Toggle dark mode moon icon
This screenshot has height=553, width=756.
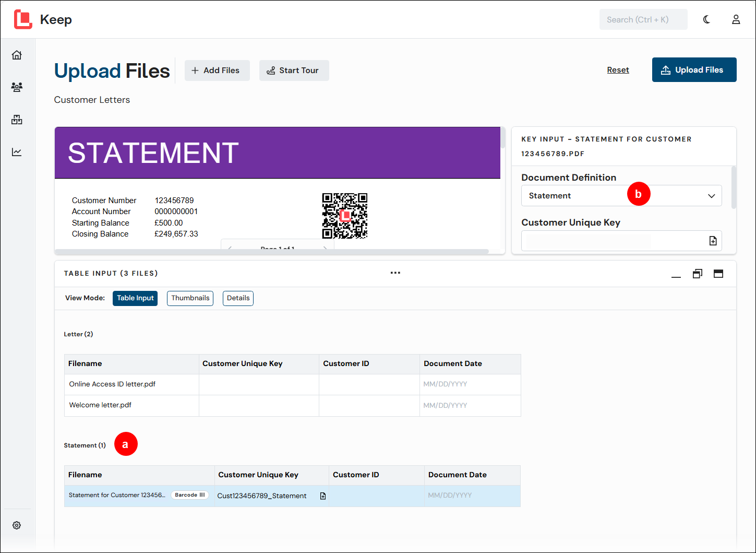706,19
